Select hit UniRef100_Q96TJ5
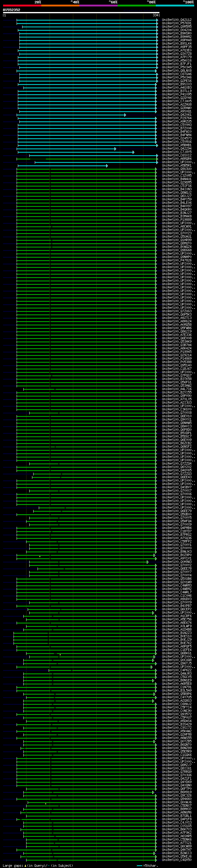The height and width of the screenshot is (868, 197). click(x=176, y=664)
